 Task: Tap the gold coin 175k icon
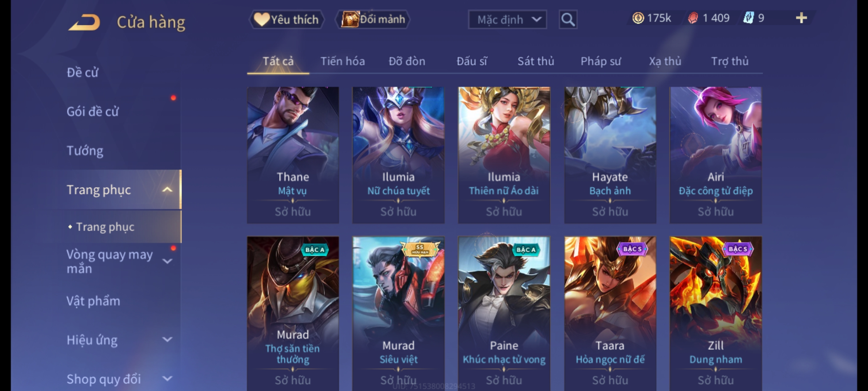(638, 18)
